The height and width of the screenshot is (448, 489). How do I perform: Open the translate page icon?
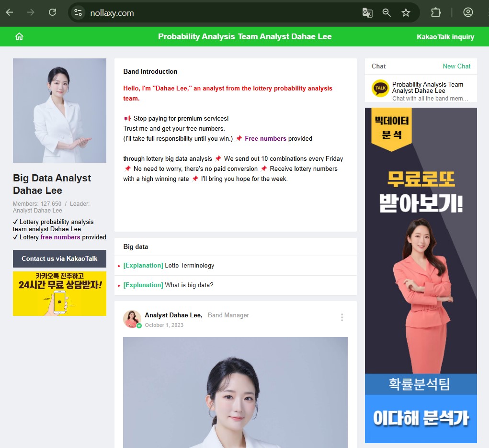click(x=367, y=13)
